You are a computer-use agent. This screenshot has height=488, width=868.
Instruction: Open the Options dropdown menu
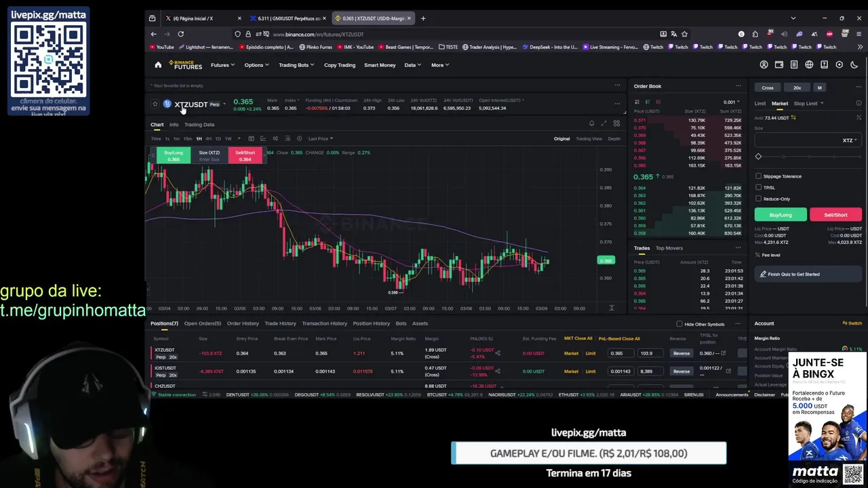click(256, 65)
